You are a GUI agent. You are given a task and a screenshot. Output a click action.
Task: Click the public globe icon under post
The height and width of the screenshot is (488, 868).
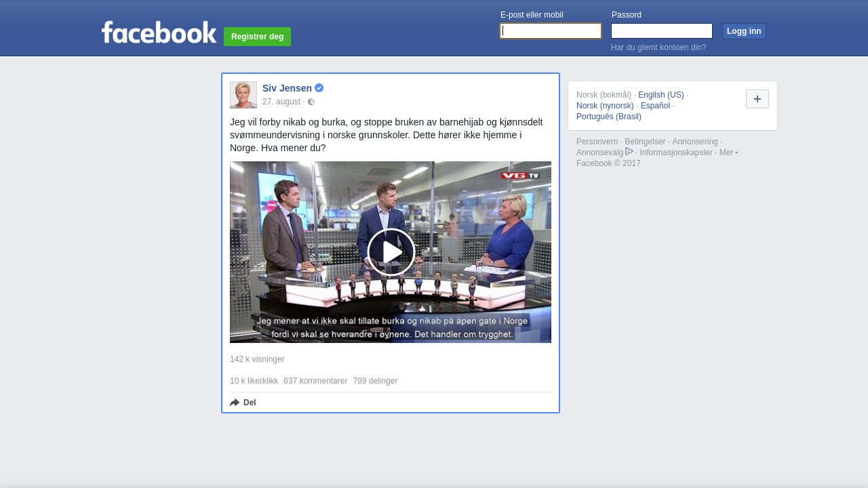pyautogui.click(x=311, y=102)
